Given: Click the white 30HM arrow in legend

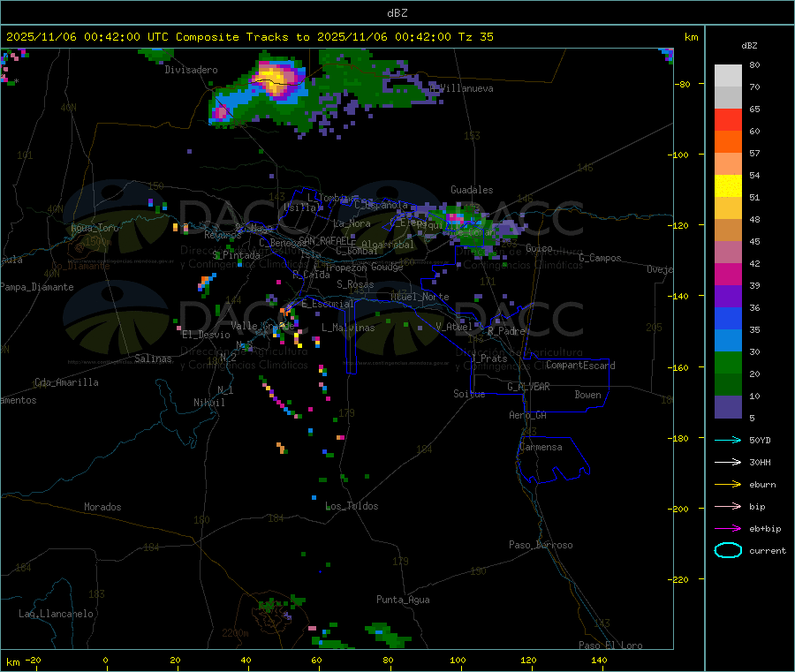Looking at the screenshot, I should (728, 462).
